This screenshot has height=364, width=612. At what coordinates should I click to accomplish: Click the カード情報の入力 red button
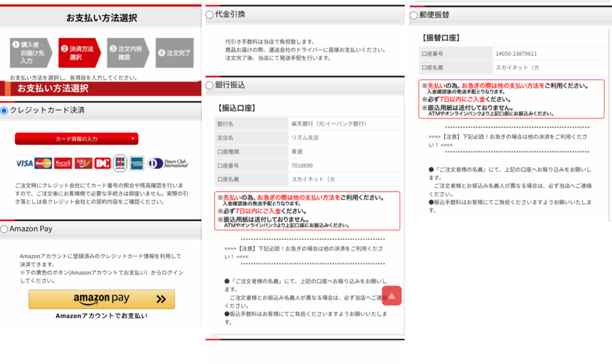(x=76, y=139)
